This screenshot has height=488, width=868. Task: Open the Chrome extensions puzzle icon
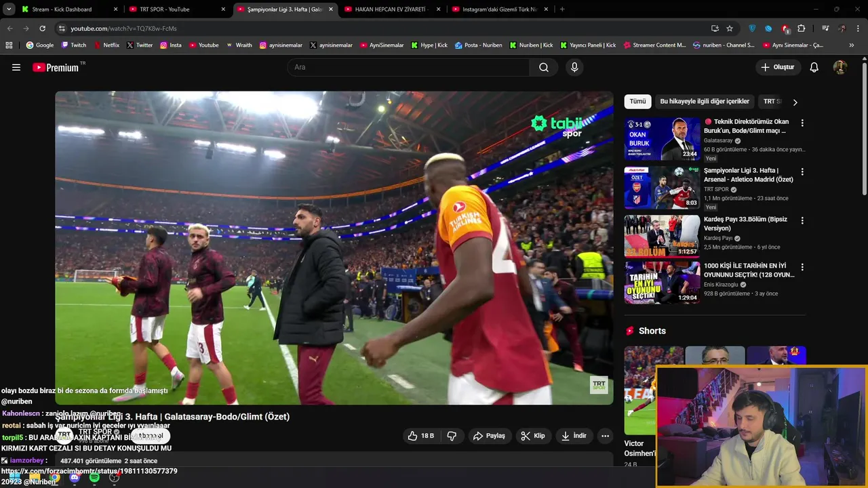(x=802, y=28)
